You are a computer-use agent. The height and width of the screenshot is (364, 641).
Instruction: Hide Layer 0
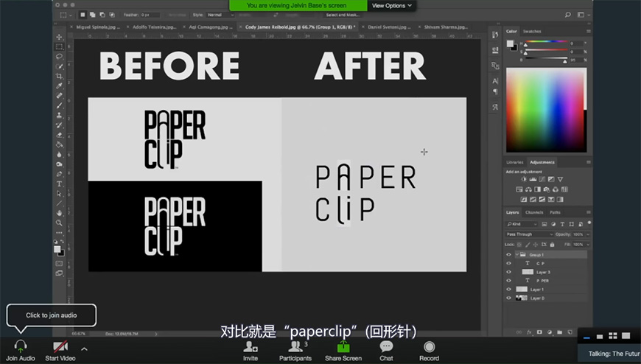coord(508,298)
